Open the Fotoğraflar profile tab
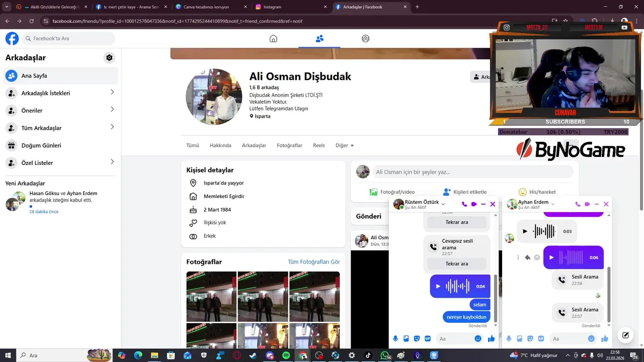The height and width of the screenshot is (362, 644). (289, 145)
